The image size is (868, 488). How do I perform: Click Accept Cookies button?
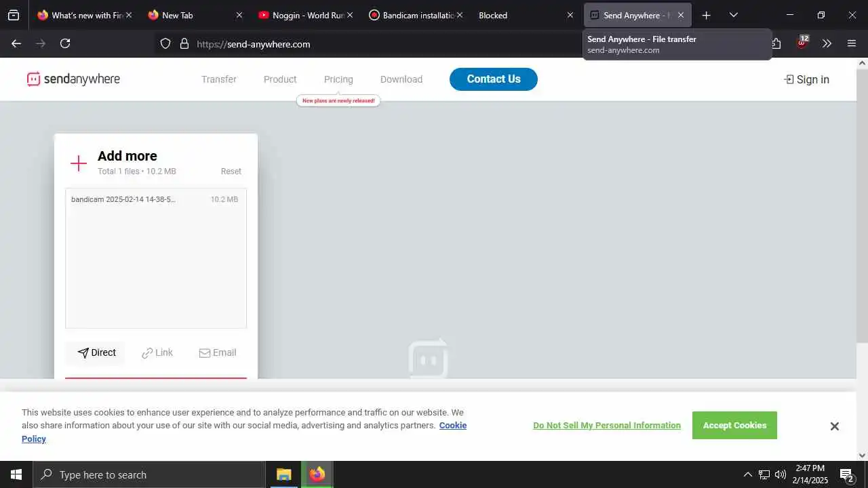pos(734,426)
